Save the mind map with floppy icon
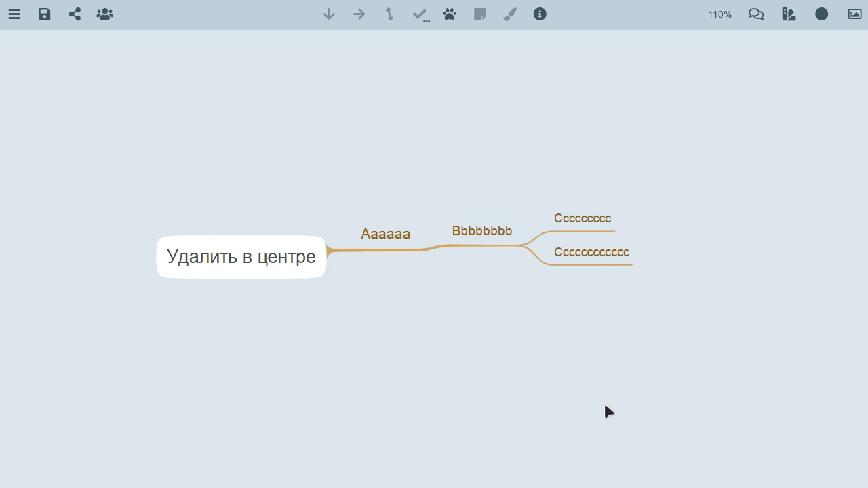 tap(44, 14)
